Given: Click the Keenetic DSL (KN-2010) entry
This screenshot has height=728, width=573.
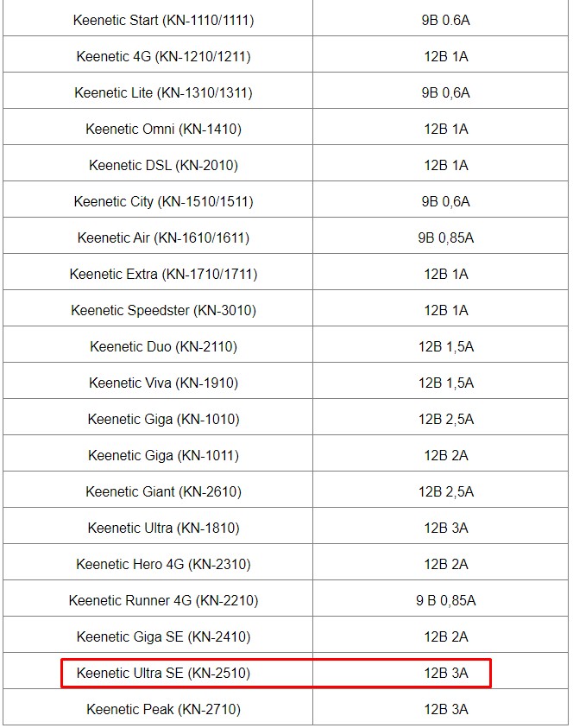Looking at the screenshot, I should click(x=163, y=165).
